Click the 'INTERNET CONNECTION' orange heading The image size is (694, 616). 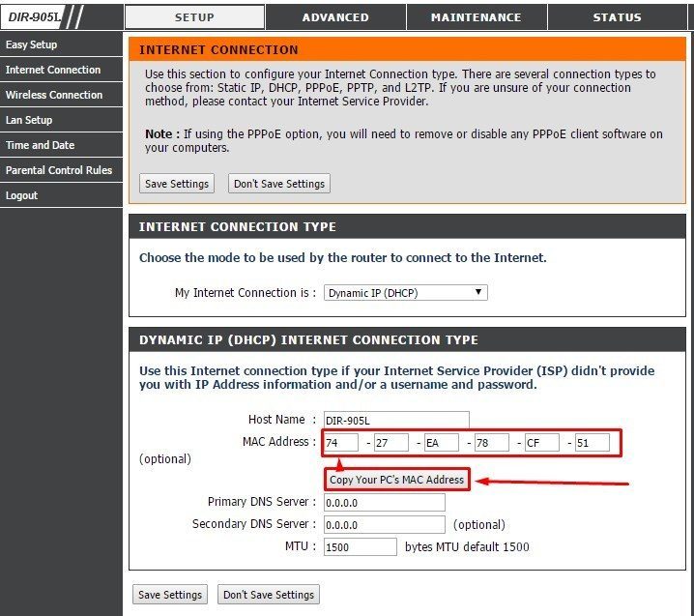(x=218, y=49)
